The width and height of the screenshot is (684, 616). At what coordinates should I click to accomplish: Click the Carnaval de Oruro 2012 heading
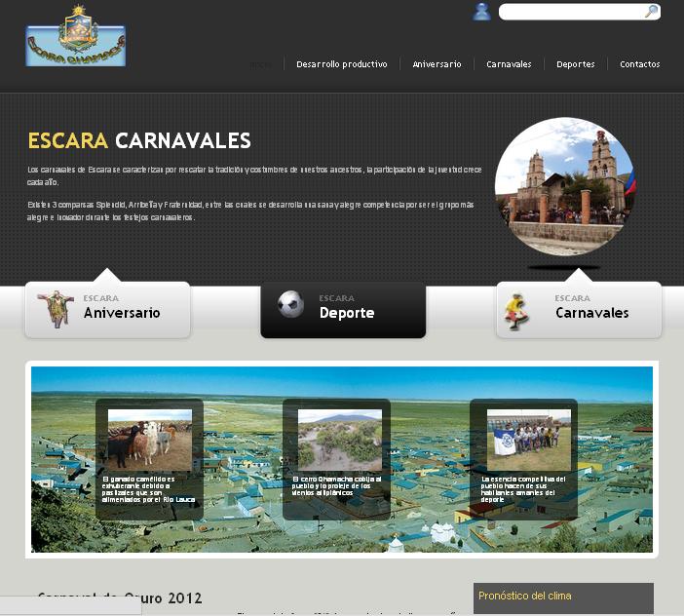coord(120,597)
